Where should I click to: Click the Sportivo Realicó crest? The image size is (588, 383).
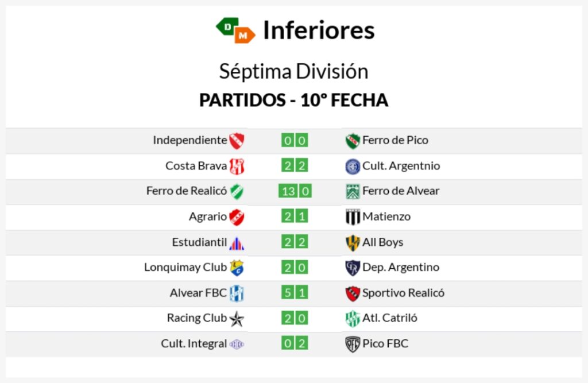click(x=352, y=293)
